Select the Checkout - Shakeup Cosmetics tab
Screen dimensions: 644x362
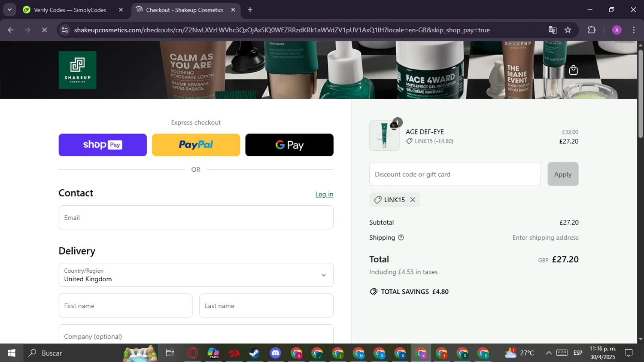click(x=185, y=10)
